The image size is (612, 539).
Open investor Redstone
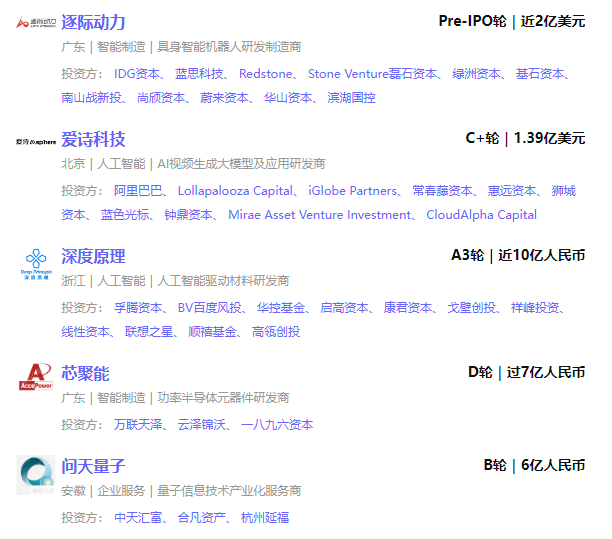pyautogui.click(x=265, y=74)
